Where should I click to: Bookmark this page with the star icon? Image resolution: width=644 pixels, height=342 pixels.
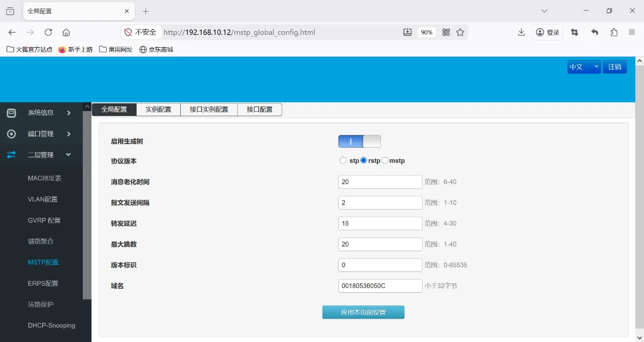(x=460, y=32)
